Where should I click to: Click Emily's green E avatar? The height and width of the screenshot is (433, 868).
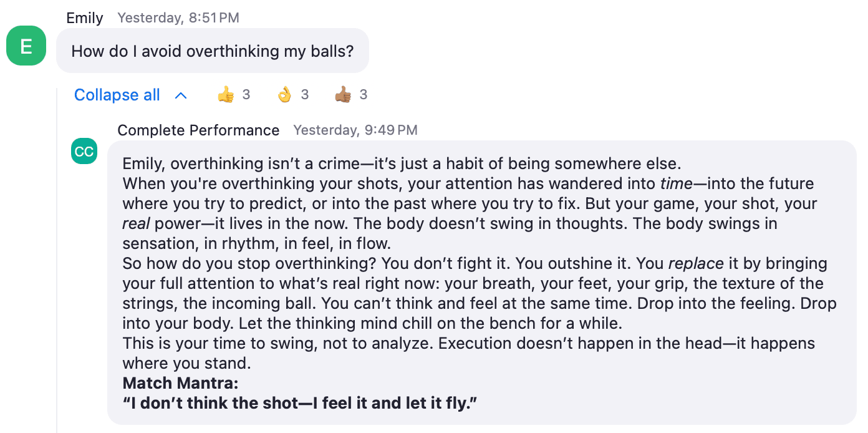(x=26, y=46)
